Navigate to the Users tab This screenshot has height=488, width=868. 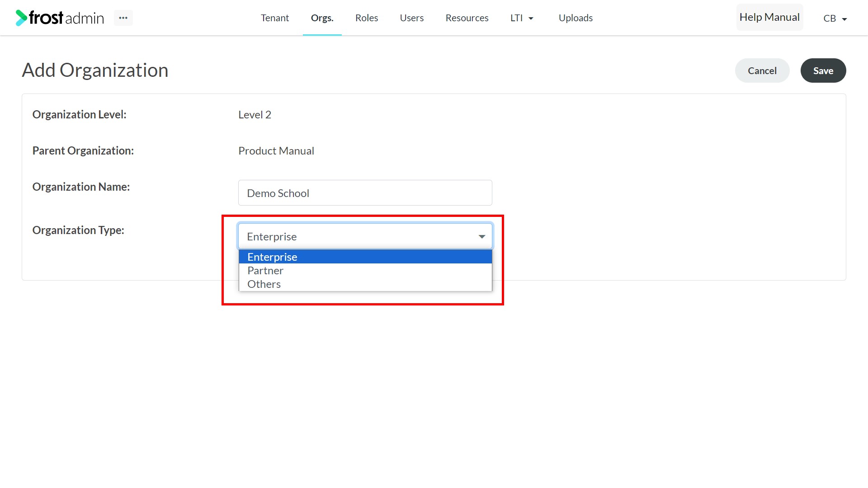tap(411, 18)
